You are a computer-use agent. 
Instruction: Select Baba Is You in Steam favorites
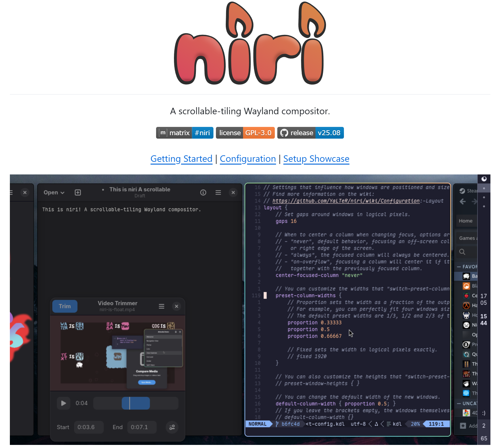[x=466, y=276]
